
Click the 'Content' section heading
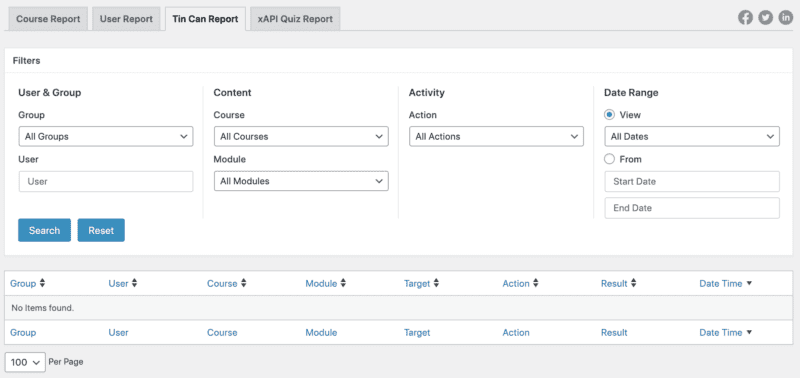tap(232, 93)
